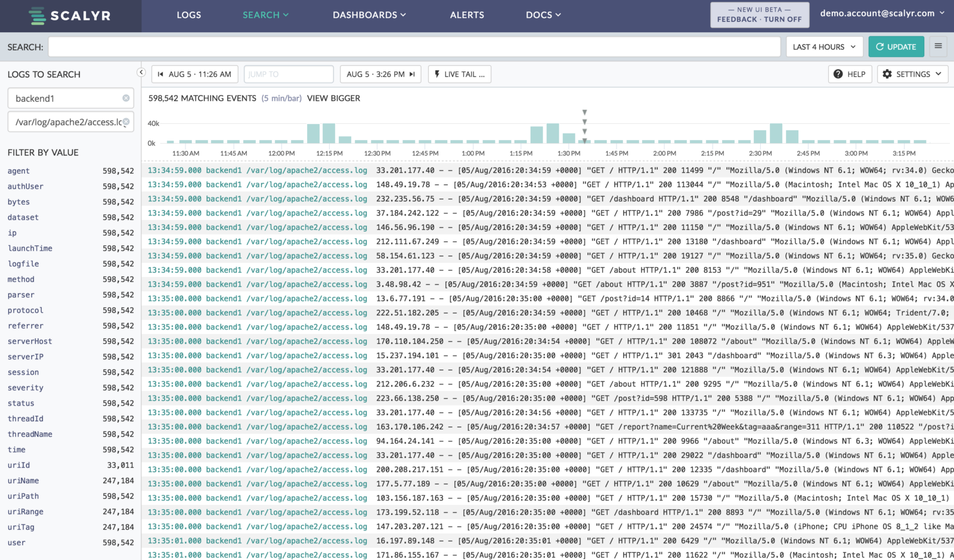Click View Bigger for the histogram

[x=333, y=98]
